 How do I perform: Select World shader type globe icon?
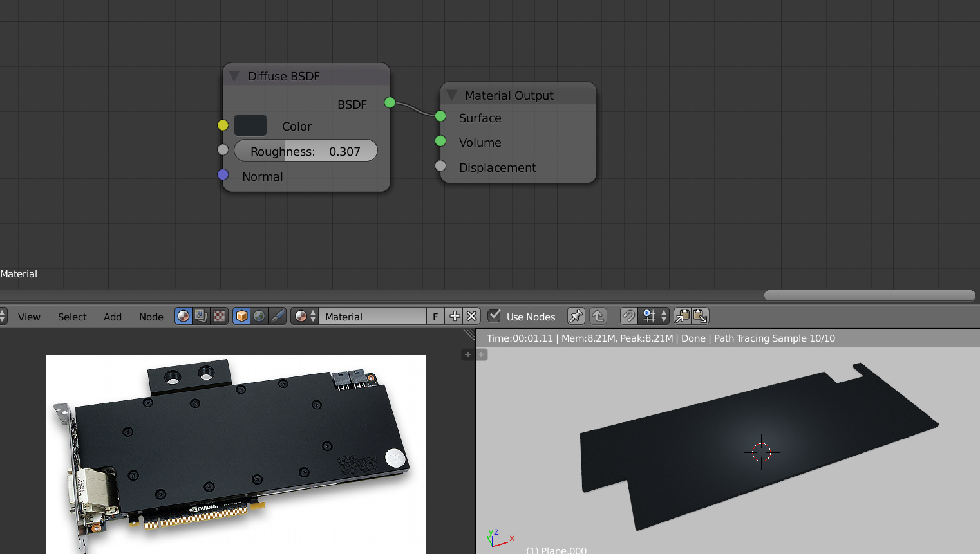pos(259,317)
